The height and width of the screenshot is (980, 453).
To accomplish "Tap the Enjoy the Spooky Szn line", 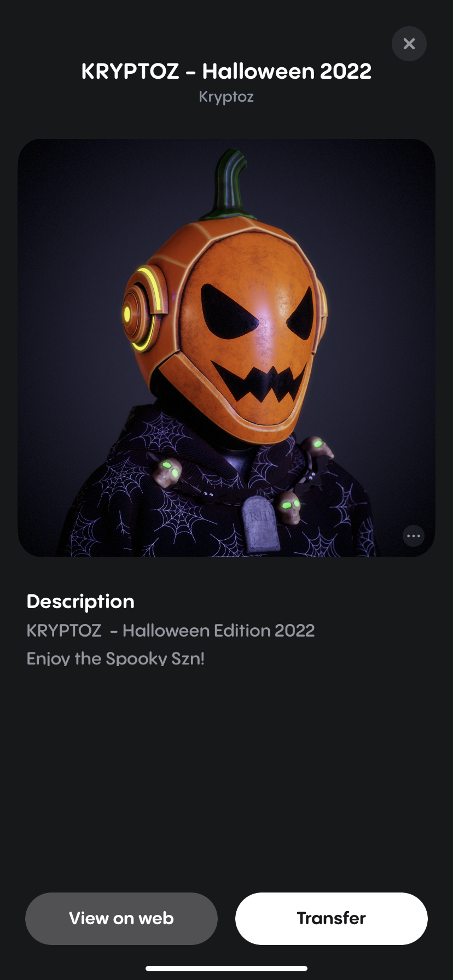I will coord(115,658).
